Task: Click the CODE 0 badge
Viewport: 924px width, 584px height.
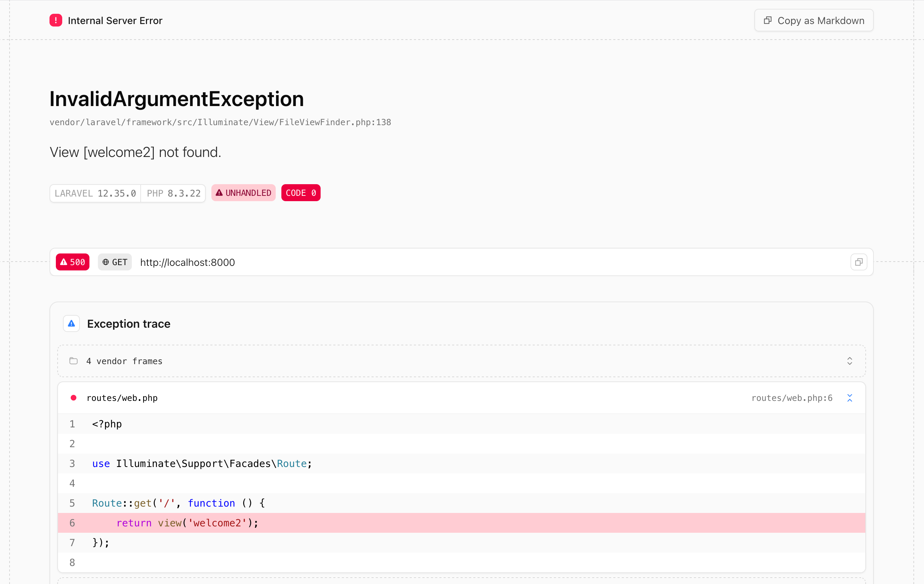Action: (300, 193)
